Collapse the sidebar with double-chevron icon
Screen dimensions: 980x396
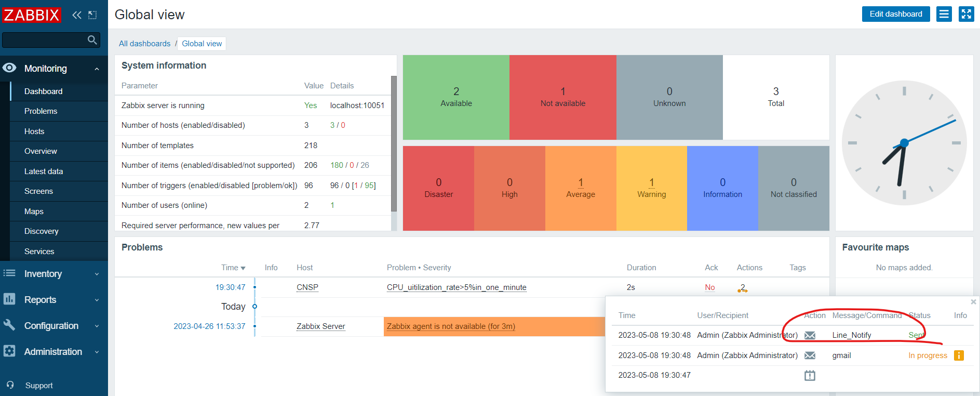pos(77,15)
